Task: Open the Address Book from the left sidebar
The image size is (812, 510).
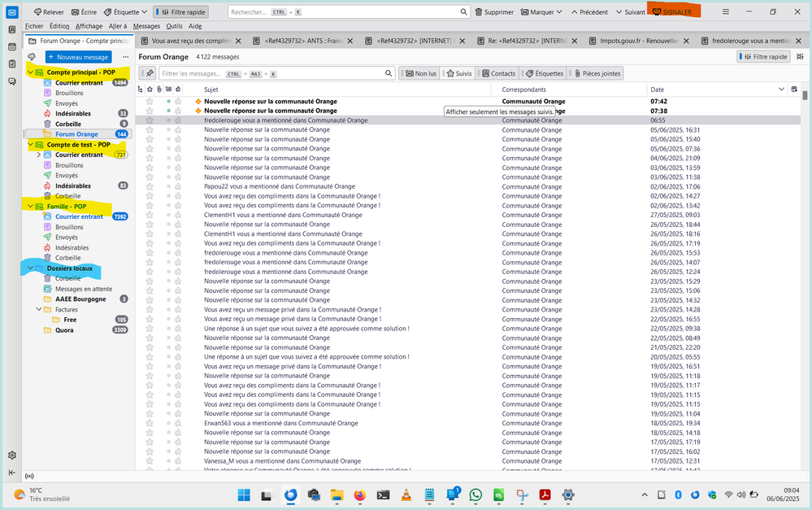Action: pos(11,29)
